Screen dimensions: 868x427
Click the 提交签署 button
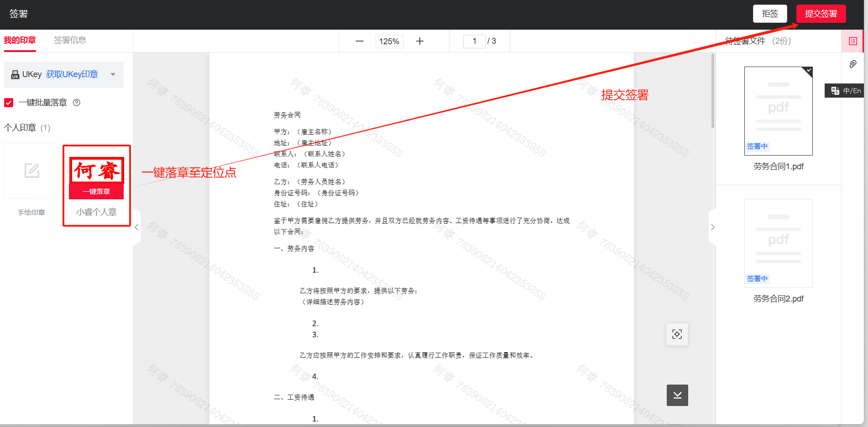(821, 14)
